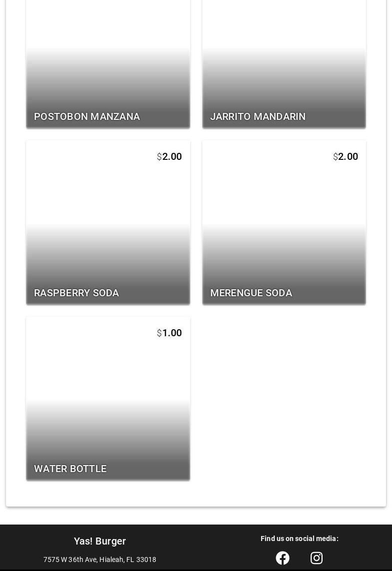Tap the Jarrito Mandarin card image area

pyautogui.click(x=284, y=50)
